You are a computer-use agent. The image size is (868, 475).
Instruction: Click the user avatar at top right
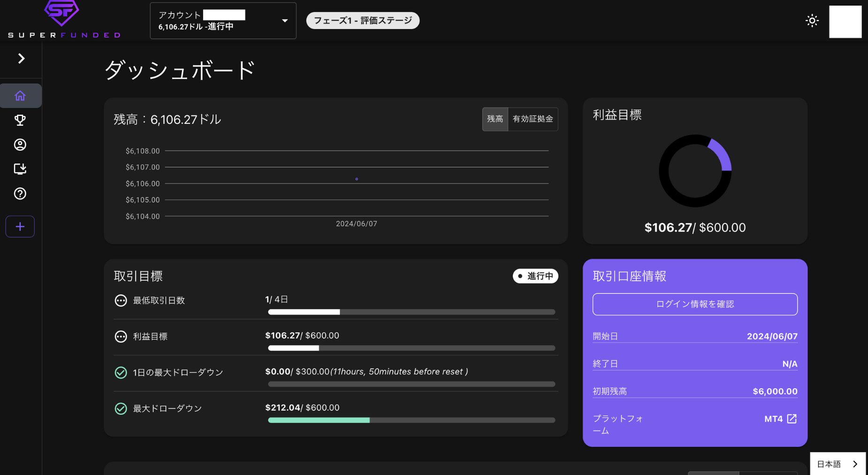point(845,22)
